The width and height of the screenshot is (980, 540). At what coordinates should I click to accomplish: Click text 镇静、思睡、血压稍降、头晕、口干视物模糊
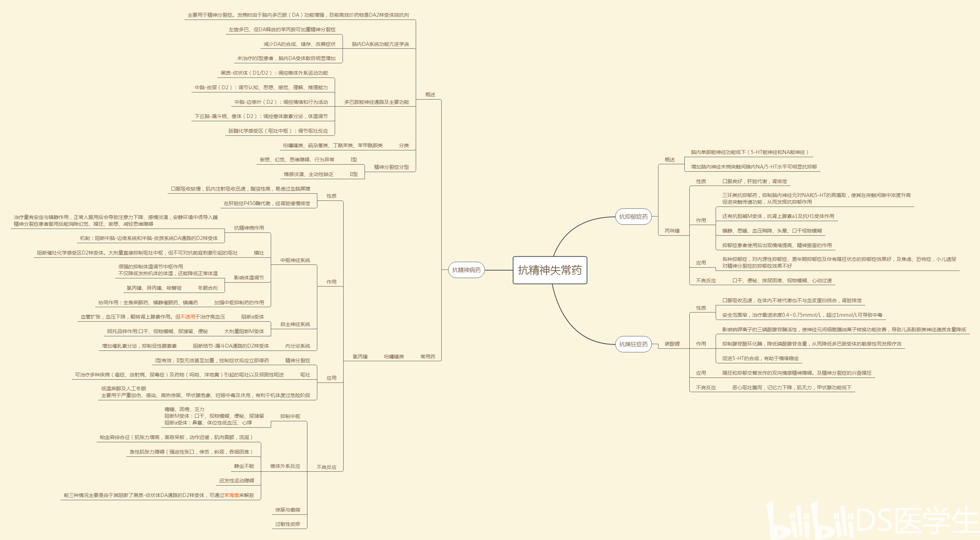(x=772, y=231)
